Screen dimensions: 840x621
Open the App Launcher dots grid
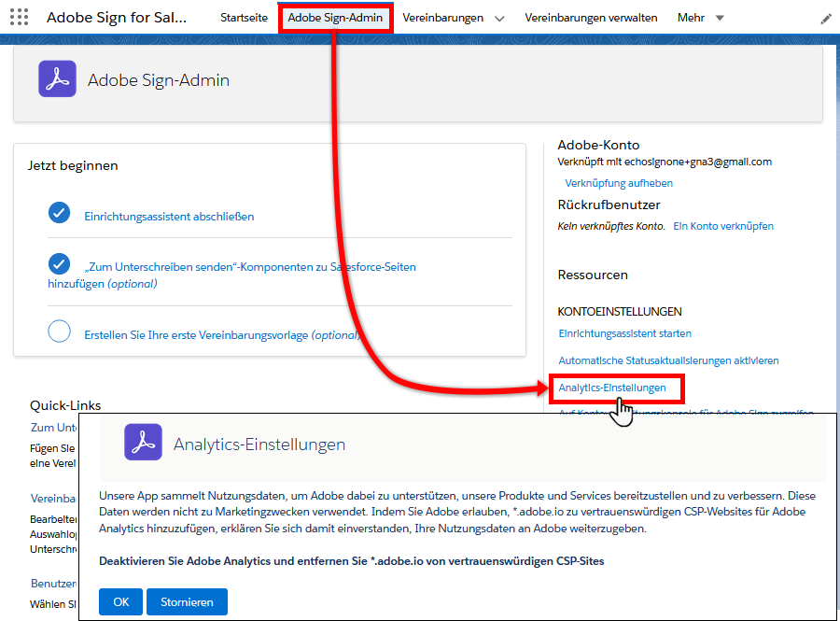(19, 17)
